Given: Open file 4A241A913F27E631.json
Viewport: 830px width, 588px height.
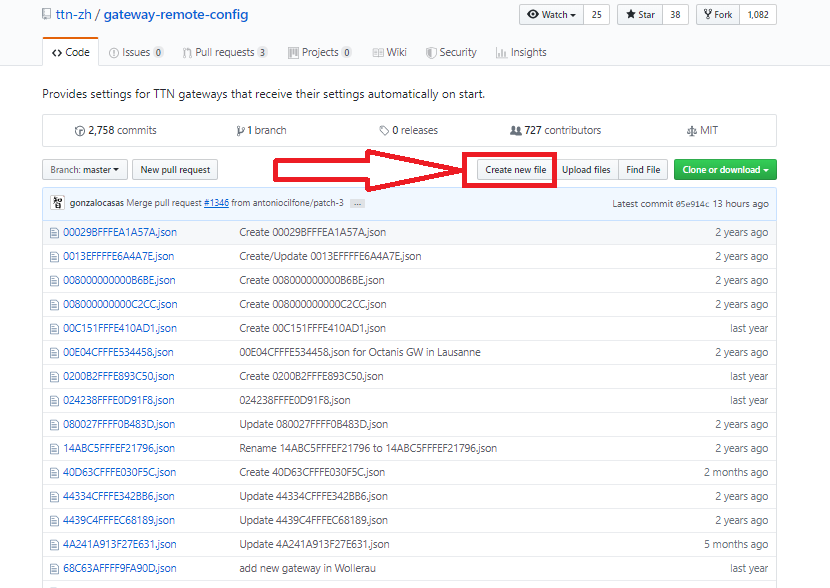Looking at the screenshot, I should point(120,544).
